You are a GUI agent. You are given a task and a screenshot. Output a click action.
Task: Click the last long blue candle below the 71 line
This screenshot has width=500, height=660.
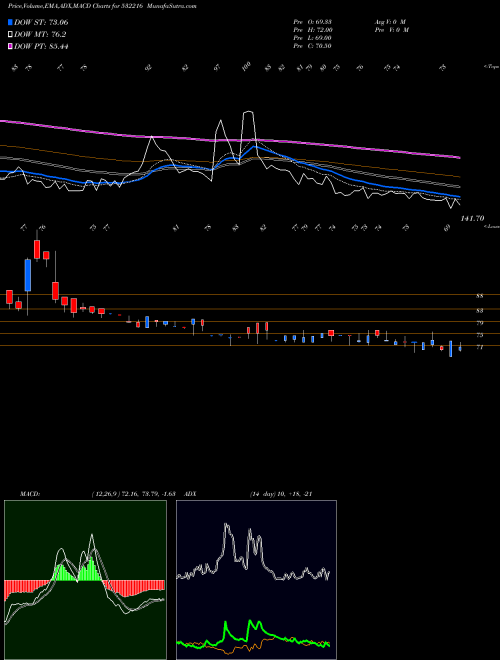[x=451, y=349]
